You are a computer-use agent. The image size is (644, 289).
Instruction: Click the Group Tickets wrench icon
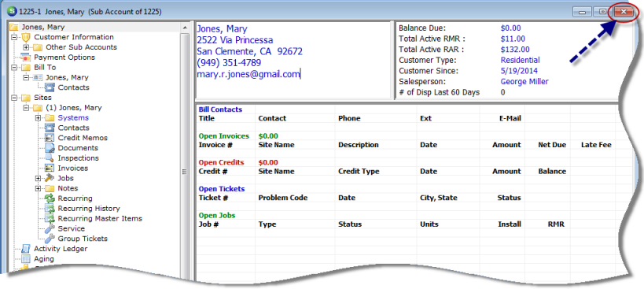point(50,239)
